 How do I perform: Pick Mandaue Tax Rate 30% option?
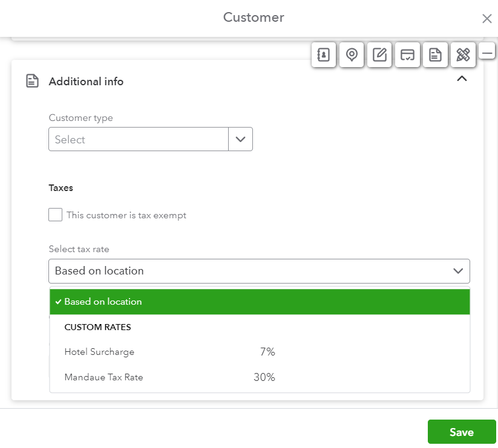click(x=169, y=377)
